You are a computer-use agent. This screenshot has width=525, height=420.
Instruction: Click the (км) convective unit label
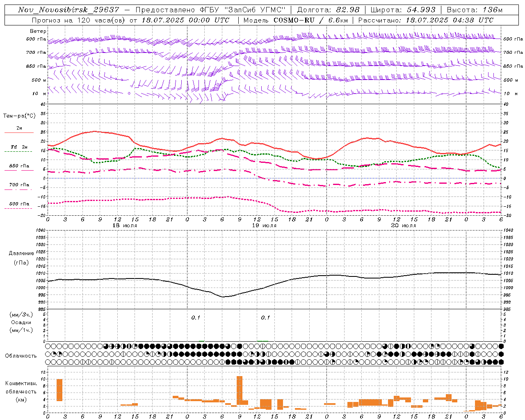click(x=21, y=399)
